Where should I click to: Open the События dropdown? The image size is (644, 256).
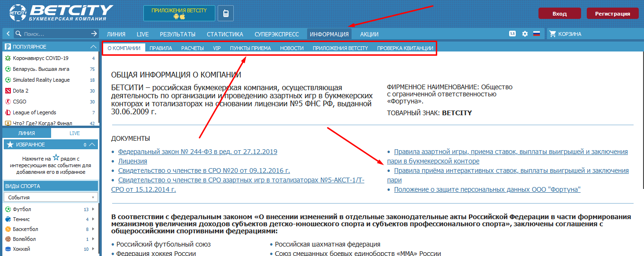tap(51, 197)
